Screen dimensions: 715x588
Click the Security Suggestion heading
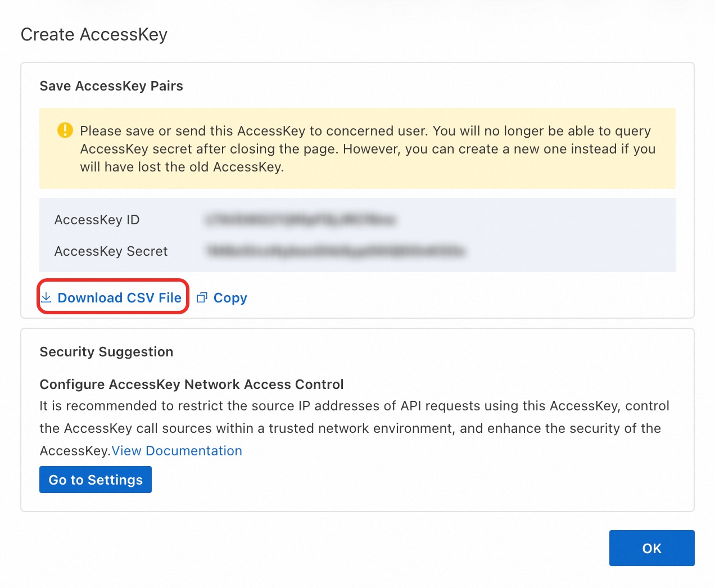[106, 352]
